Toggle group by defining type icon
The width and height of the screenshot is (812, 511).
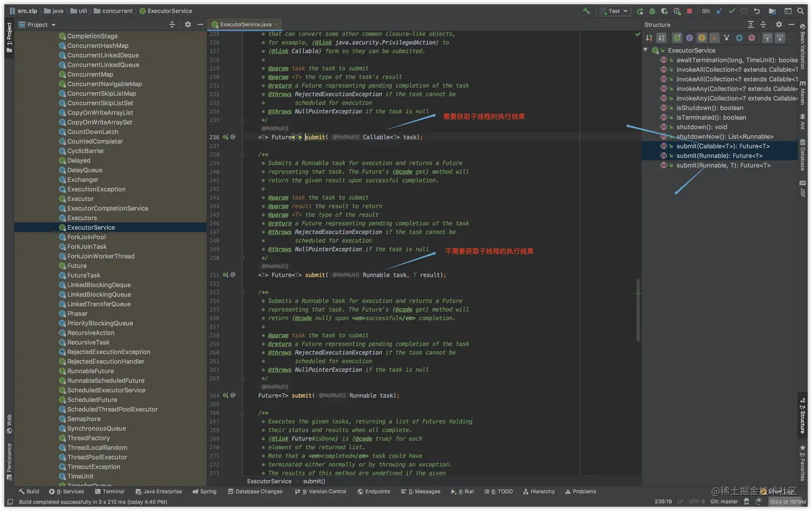pos(727,38)
